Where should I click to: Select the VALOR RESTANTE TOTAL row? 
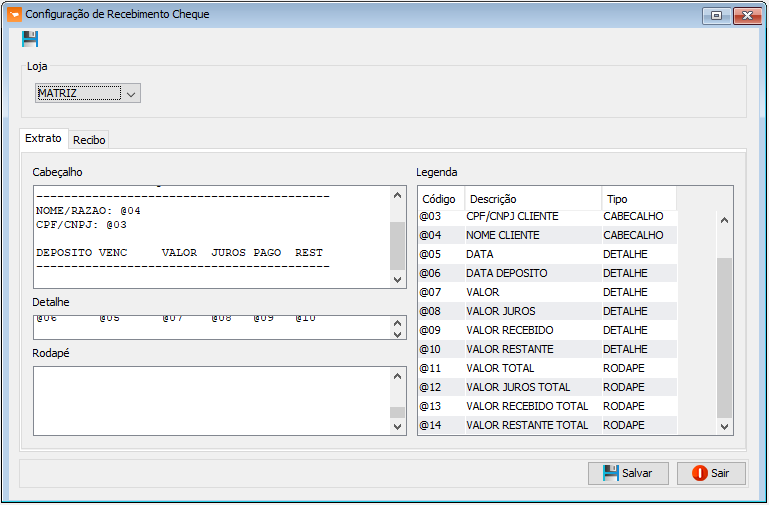point(547,425)
